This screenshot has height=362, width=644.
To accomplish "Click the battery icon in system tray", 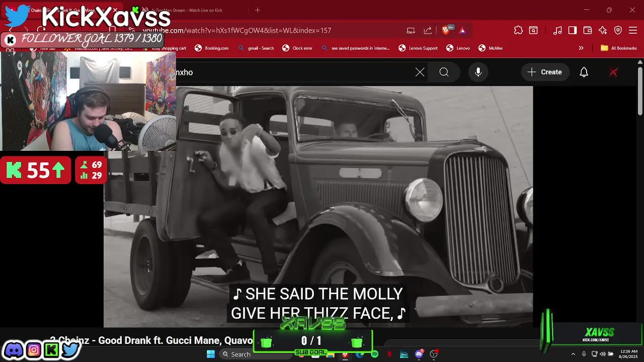I will (x=610, y=354).
